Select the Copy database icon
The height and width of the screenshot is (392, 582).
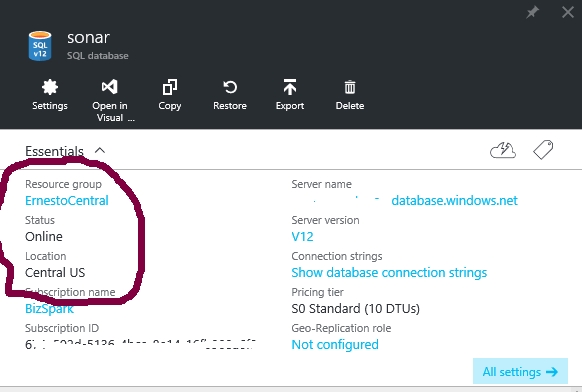(170, 88)
